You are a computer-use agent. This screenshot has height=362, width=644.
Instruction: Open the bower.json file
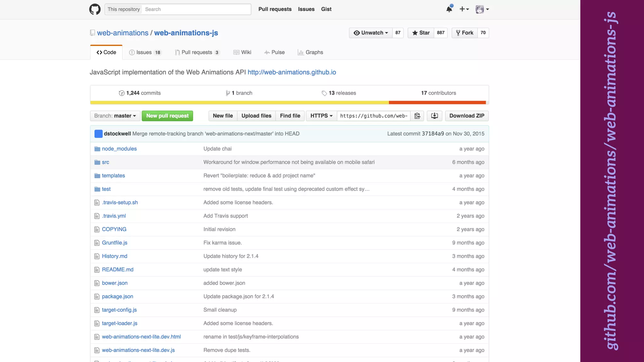pyautogui.click(x=114, y=283)
